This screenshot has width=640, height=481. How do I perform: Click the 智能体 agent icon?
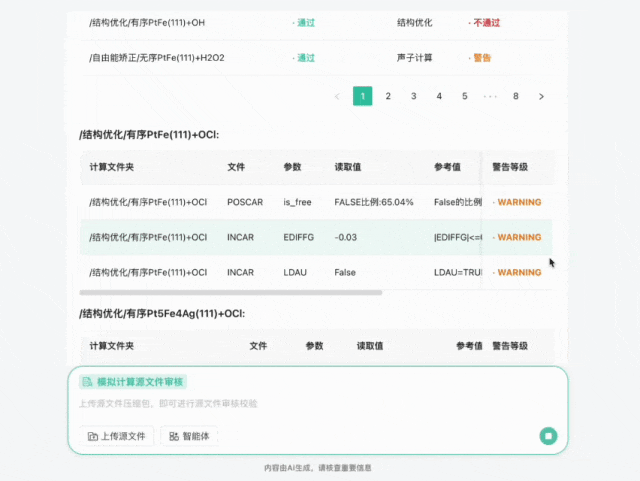[x=174, y=437]
